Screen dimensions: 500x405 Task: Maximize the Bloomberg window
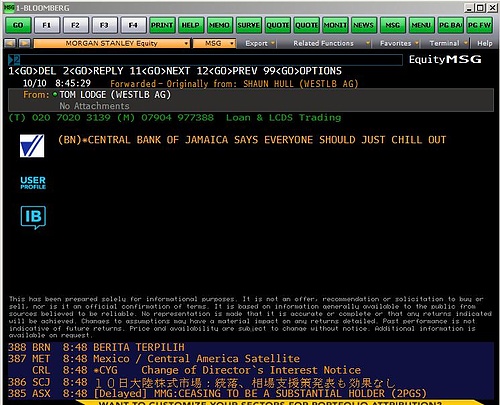[480, 8]
